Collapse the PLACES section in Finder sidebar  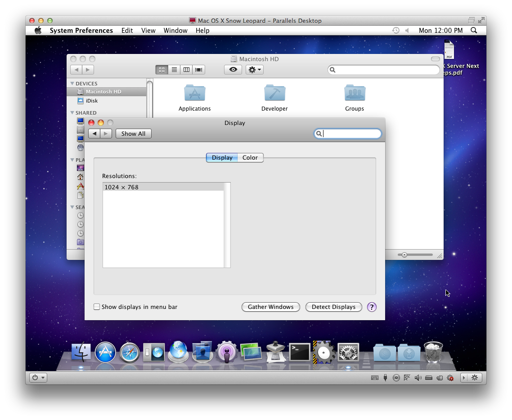(72, 160)
